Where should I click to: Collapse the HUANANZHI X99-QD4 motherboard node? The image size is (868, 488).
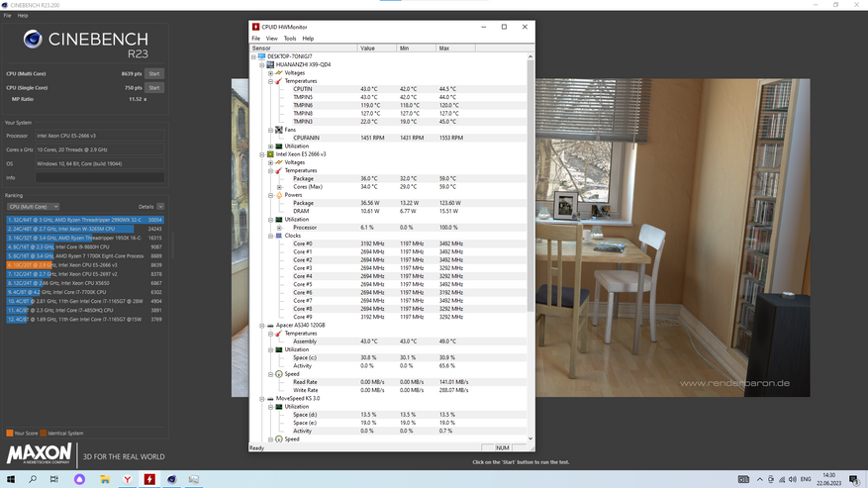click(x=262, y=64)
